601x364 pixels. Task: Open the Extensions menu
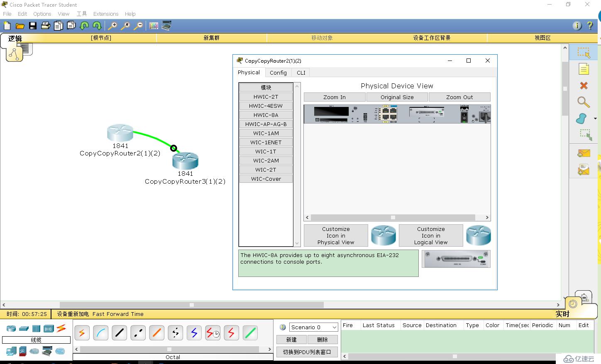(x=106, y=14)
